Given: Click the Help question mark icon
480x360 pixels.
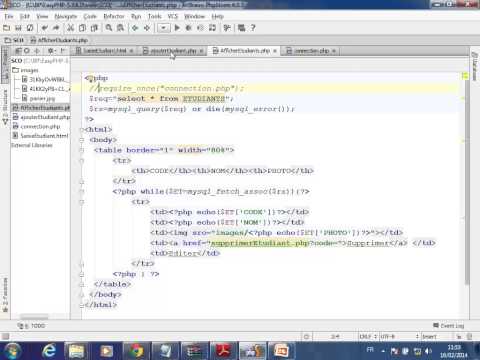Looking at the screenshot, I should pos(253,28).
